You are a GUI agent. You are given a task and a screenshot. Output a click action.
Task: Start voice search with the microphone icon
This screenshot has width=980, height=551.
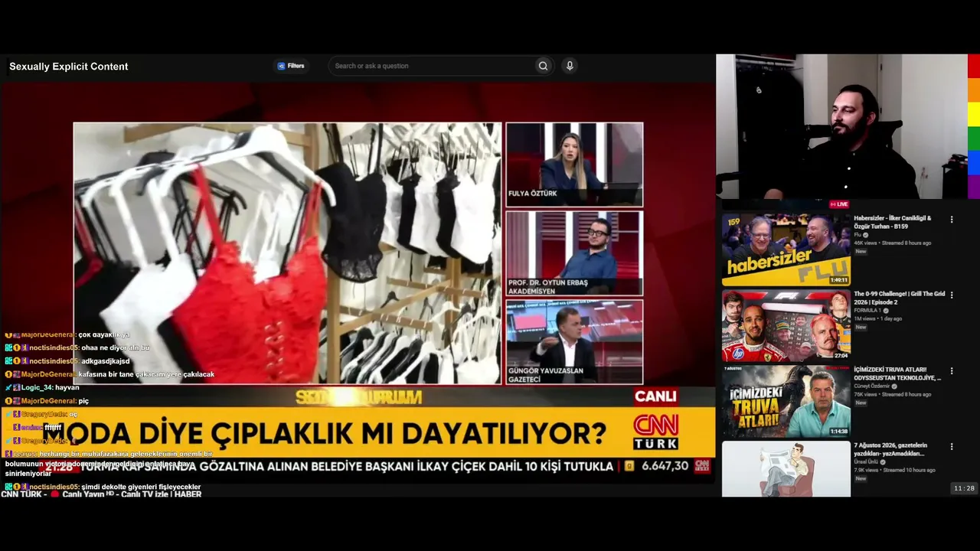570,66
